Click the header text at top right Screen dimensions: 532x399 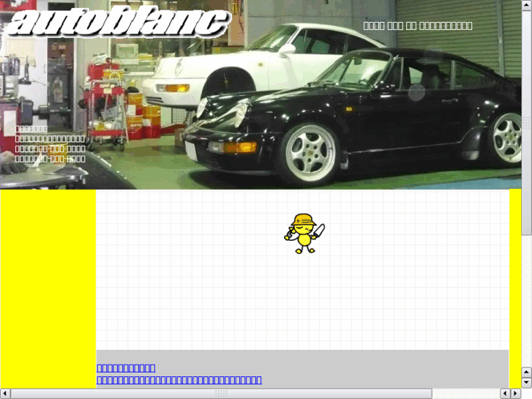[418, 26]
